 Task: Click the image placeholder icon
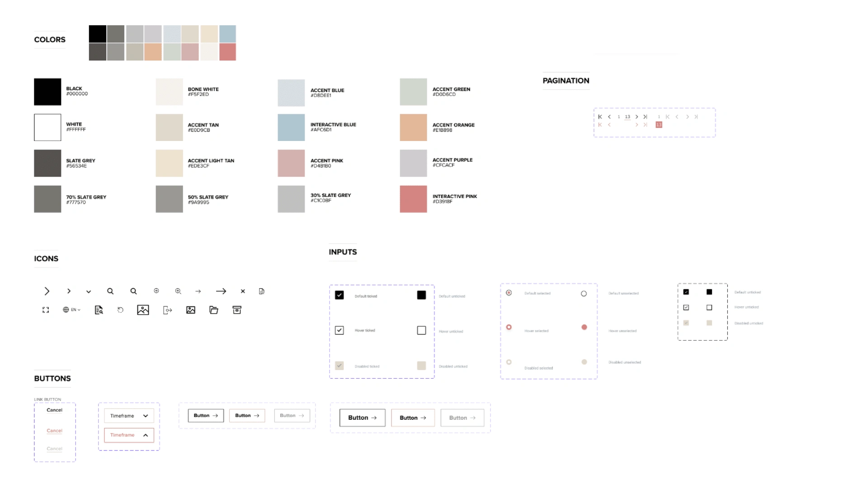pyautogui.click(x=142, y=309)
